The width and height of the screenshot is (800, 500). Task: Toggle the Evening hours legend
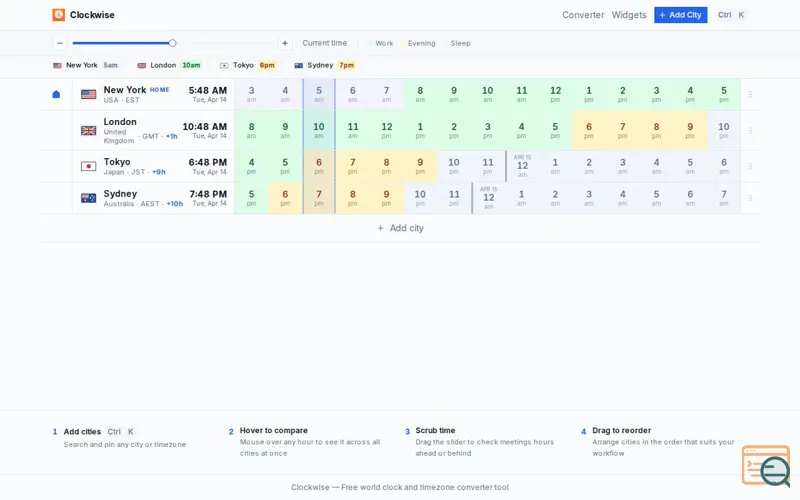(x=418, y=43)
